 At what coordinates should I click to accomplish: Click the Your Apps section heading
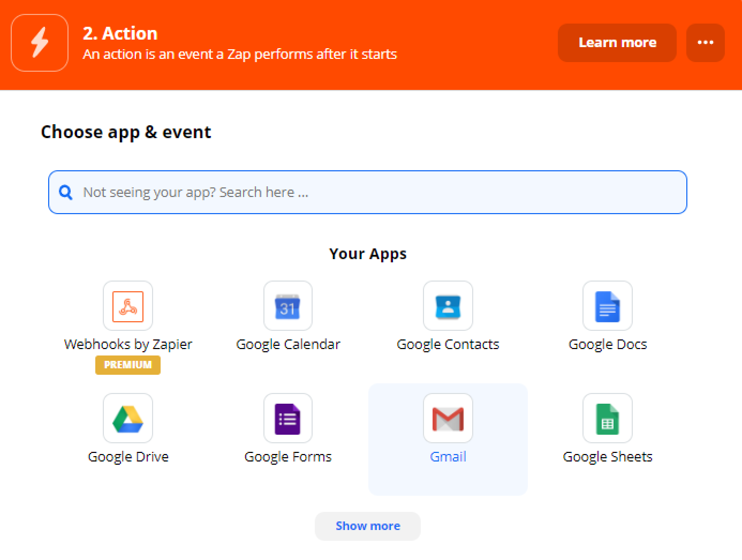(368, 254)
